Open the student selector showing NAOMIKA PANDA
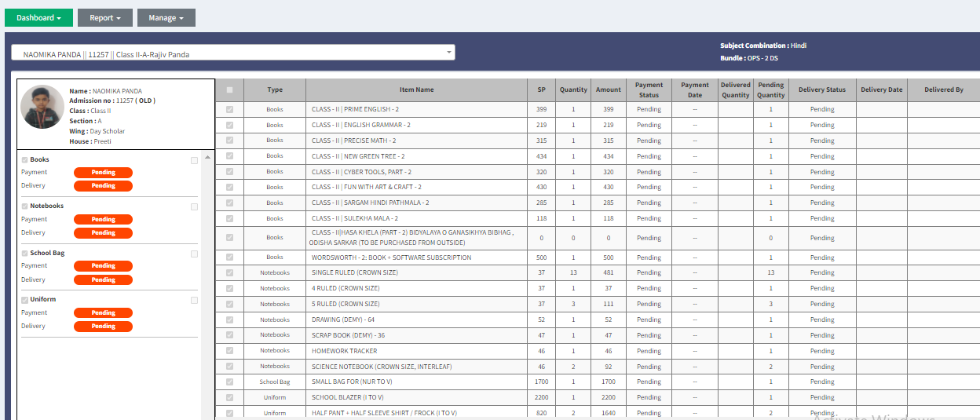Viewport: 980px width, 420px height. tap(232, 54)
